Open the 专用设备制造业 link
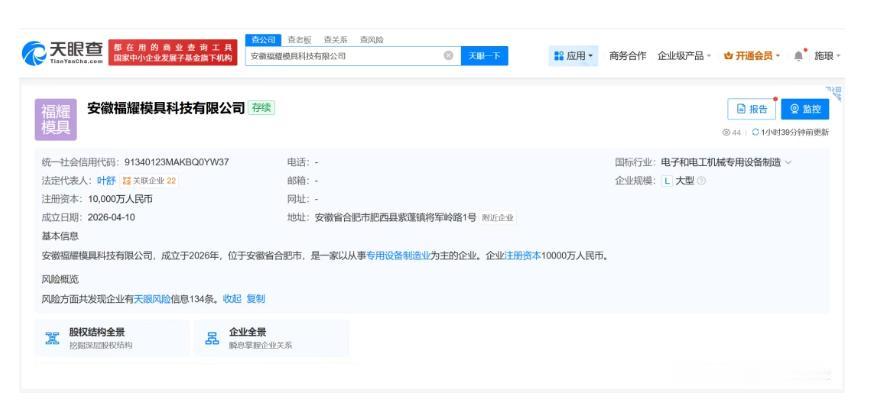Viewport: 870px width, 402px height. tap(398, 256)
